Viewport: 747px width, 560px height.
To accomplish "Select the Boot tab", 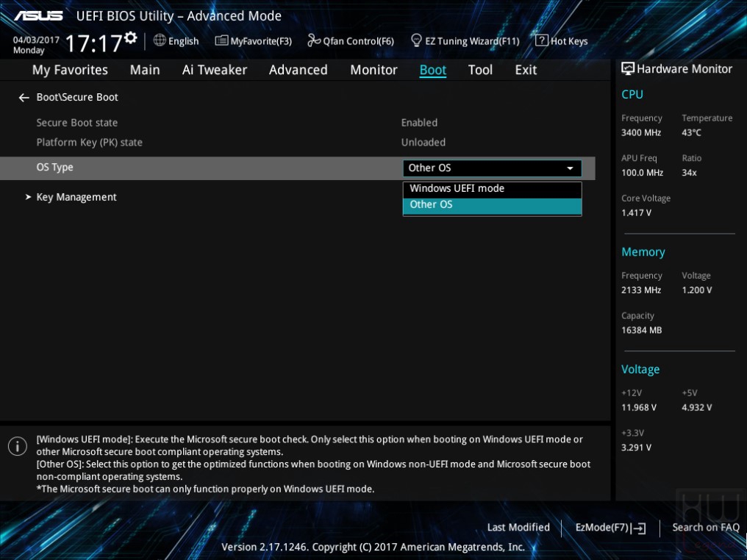I will pos(432,70).
